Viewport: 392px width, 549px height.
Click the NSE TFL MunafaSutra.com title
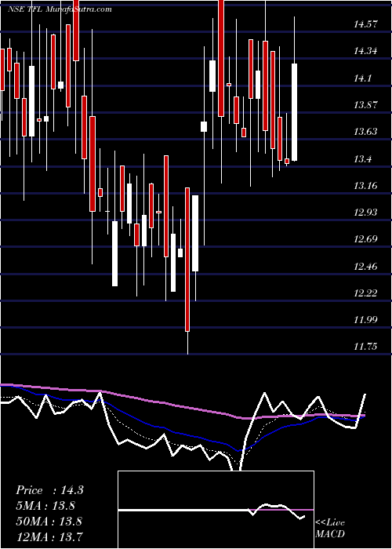[60, 9]
